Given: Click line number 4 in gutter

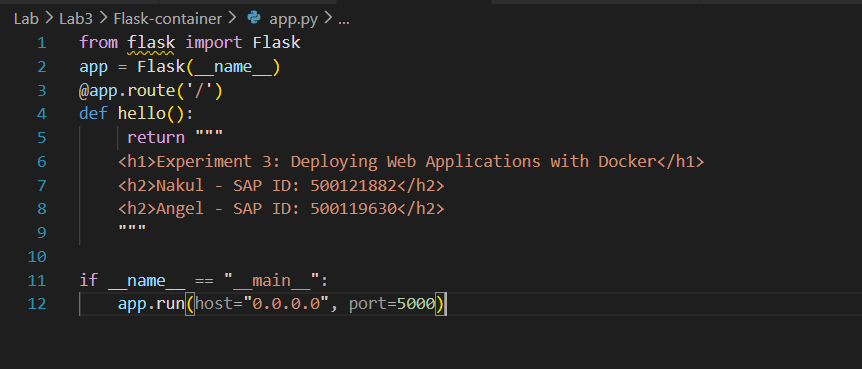Looking at the screenshot, I should (x=42, y=114).
